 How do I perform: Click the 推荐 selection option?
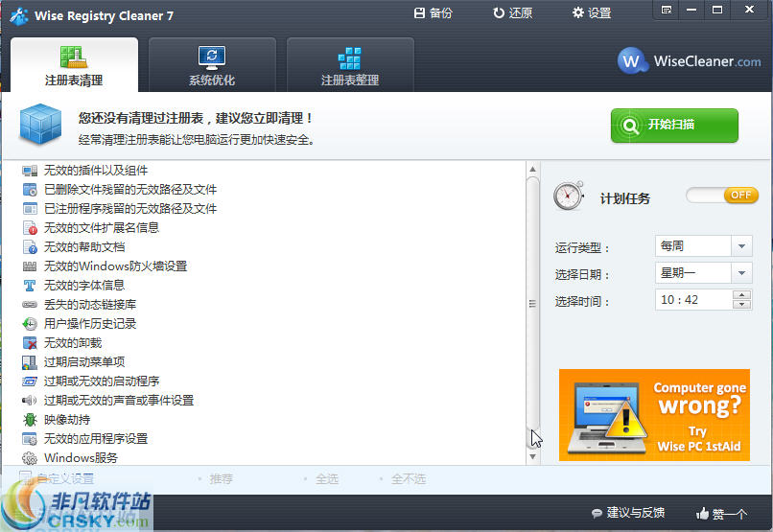click(221, 479)
